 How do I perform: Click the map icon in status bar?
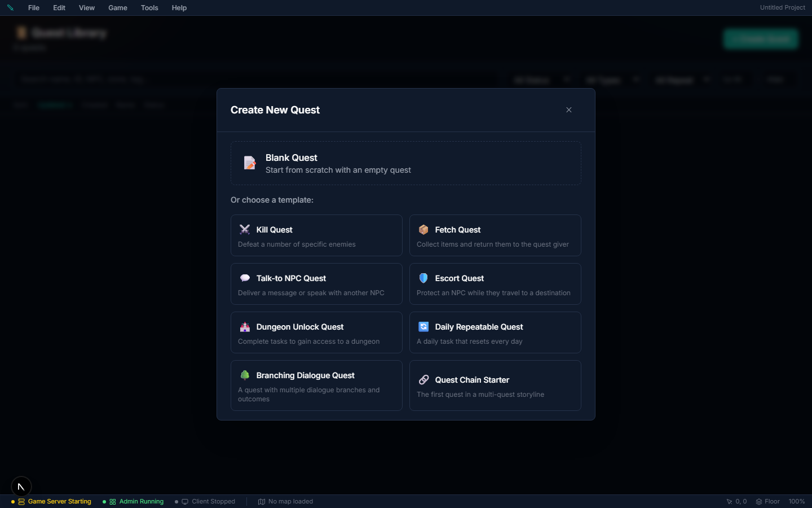(x=262, y=501)
